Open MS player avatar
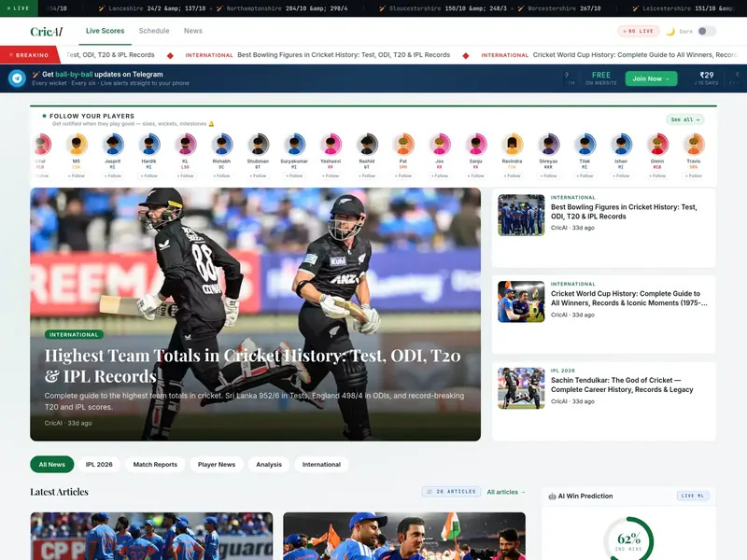The image size is (747, 560). point(77,145)
